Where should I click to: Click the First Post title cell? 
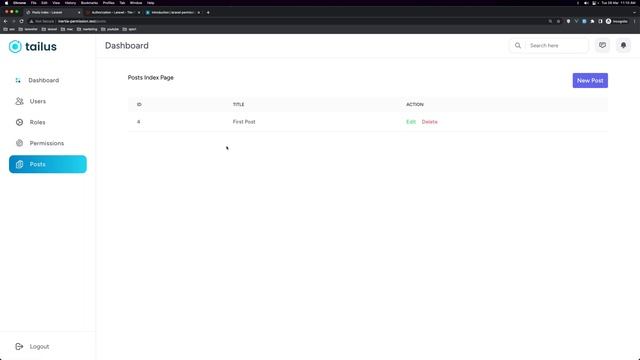(244, 122)
